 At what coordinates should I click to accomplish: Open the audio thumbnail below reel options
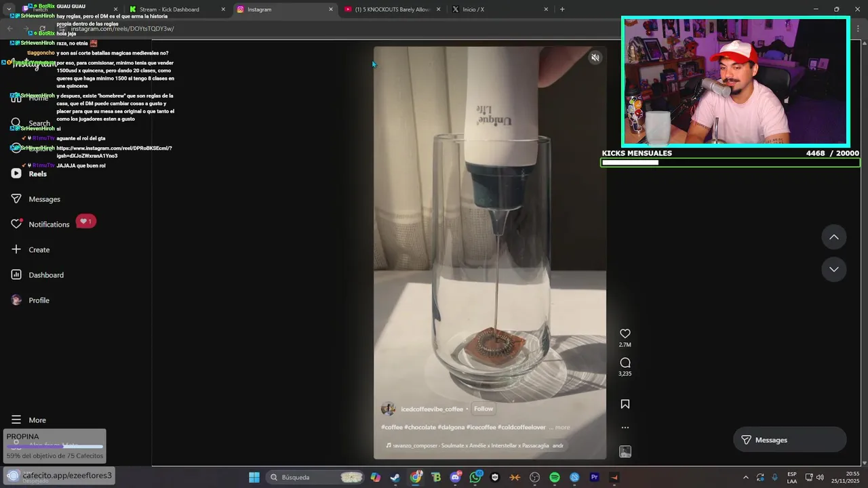(x=625, y=451)
